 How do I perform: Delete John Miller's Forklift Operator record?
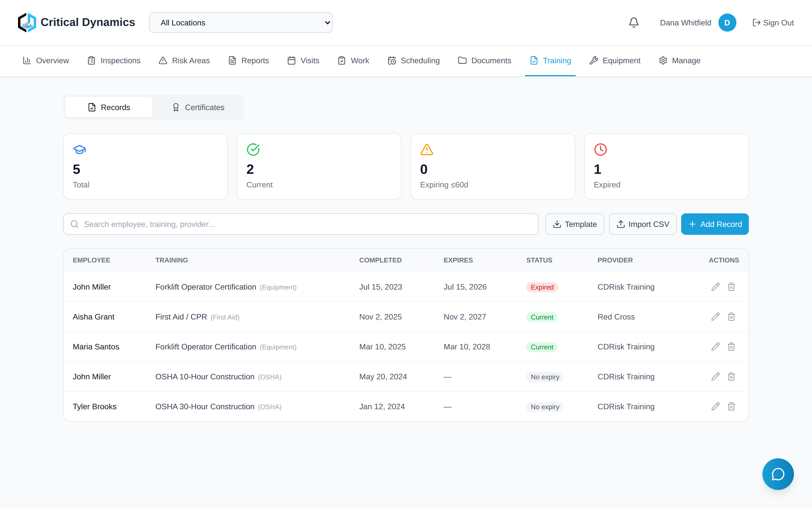pyautogui.click(x=731, y=286)
